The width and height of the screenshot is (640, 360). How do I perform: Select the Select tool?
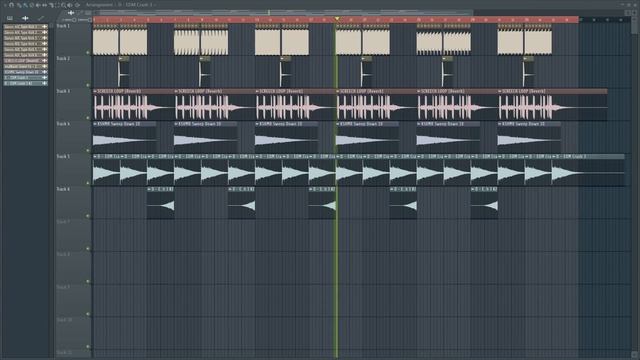click(57, 5)
